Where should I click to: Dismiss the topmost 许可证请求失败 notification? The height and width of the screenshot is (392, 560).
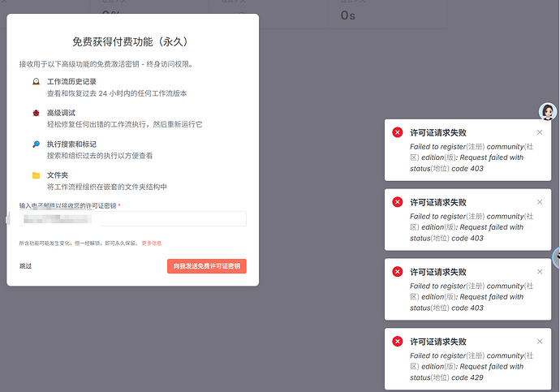point(540,132)
